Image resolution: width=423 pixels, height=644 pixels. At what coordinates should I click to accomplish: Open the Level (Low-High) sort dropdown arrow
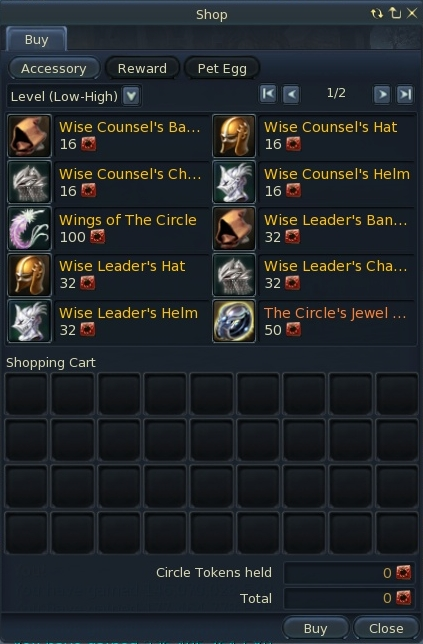pos(131,96)
